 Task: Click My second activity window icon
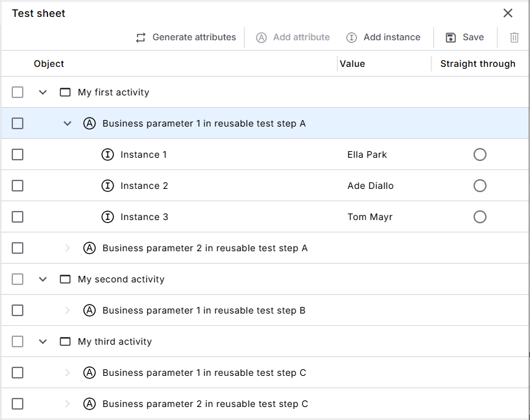(x=66, y=279)
